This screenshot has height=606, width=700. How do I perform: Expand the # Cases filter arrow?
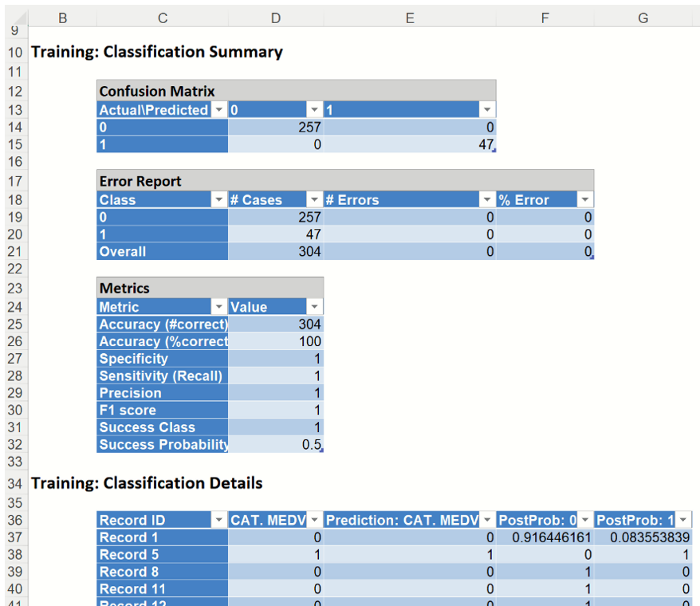[x=314, y=200]
